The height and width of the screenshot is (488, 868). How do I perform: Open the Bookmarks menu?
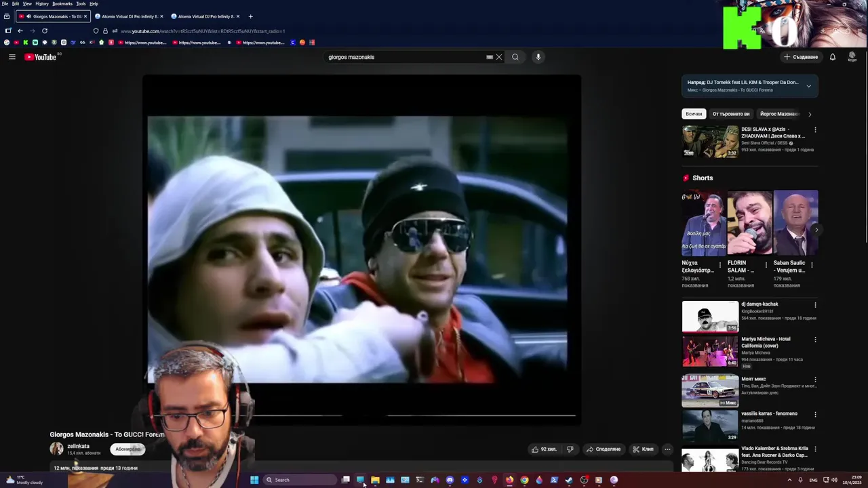coord(62,3)
